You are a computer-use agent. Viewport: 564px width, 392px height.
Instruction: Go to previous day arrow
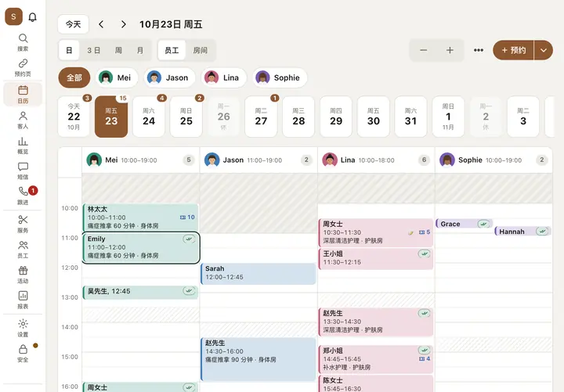click(101, 24)
